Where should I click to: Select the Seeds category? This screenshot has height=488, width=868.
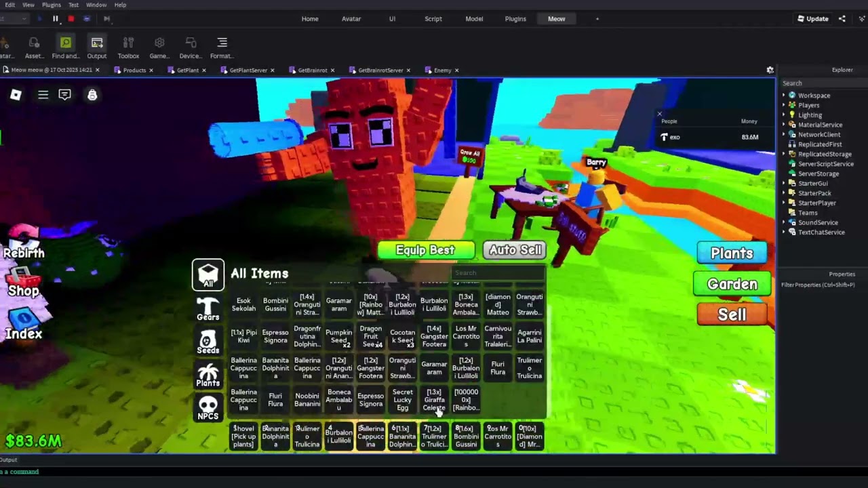click(208, 342)
